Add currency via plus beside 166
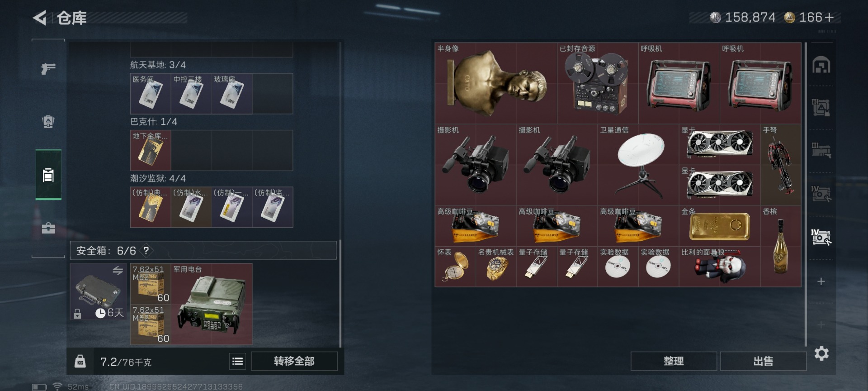This screenshot has width=868, height=391. coord(829,18)
